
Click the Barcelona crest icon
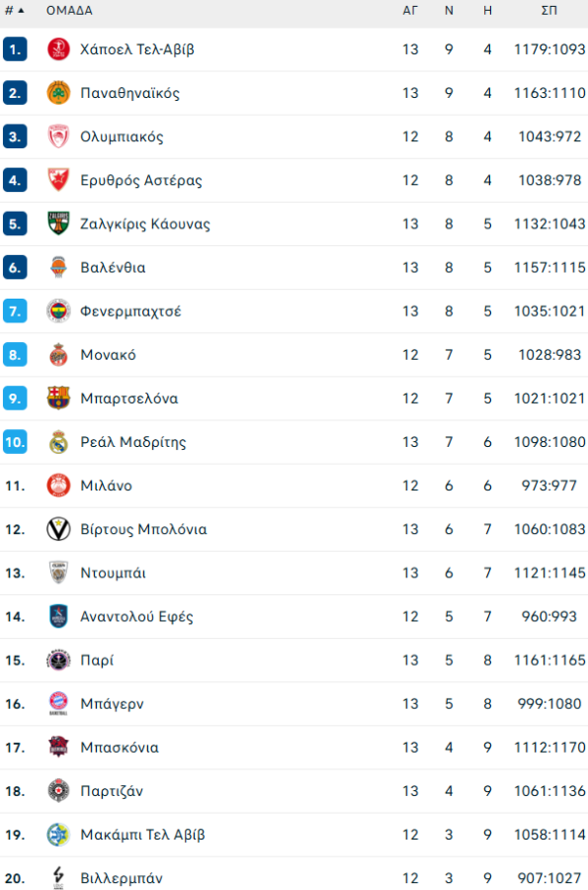(59, 398)
